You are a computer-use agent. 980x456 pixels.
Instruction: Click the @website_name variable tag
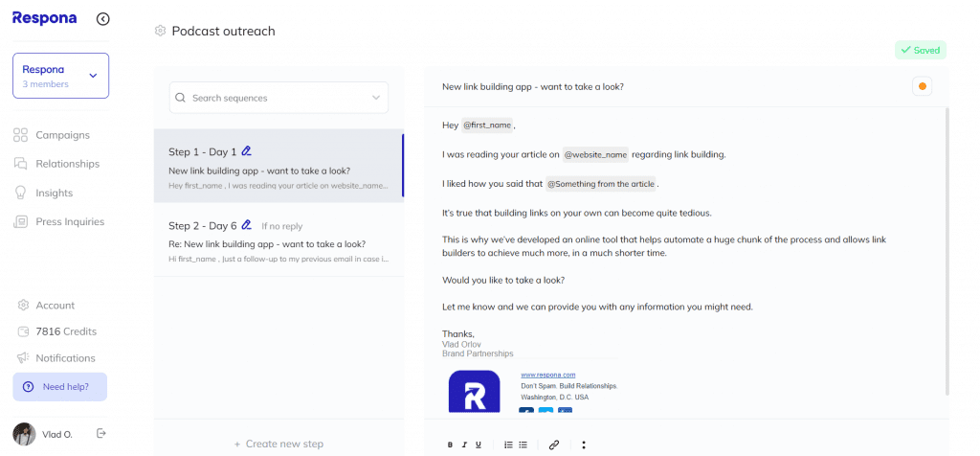pos(595,154)
